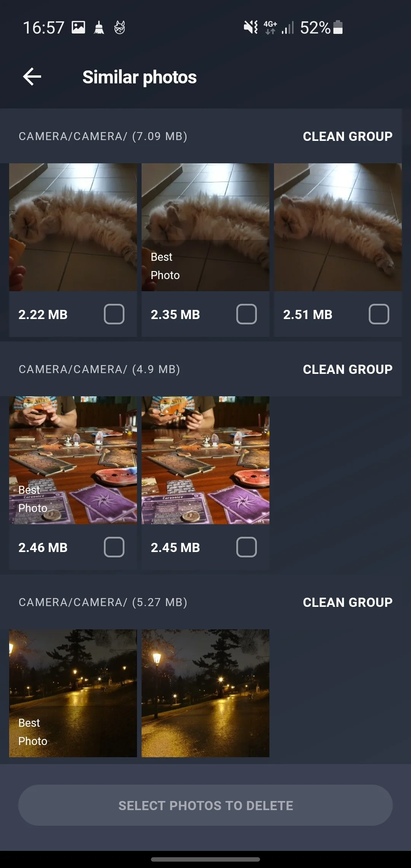411x868 pixels.
Task: Open the street lamp night photo thumbnail
Action: [x=205, y=693]
